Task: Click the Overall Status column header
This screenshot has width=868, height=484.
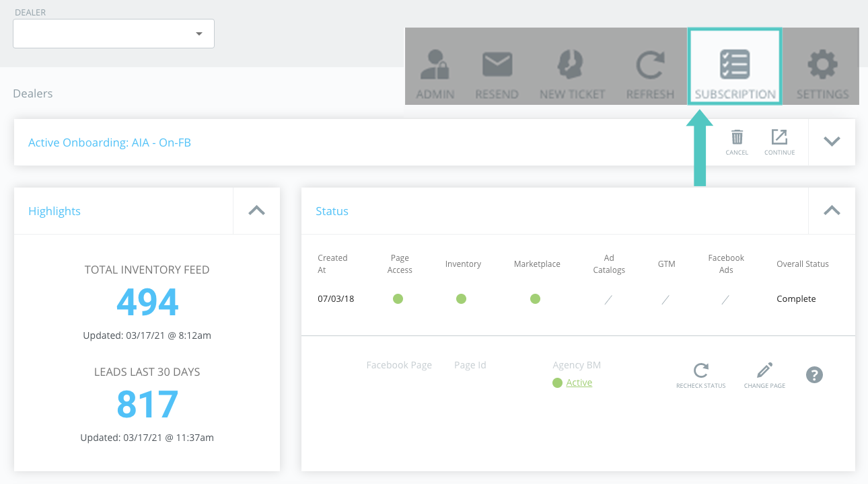Action: tap(803, 264)
